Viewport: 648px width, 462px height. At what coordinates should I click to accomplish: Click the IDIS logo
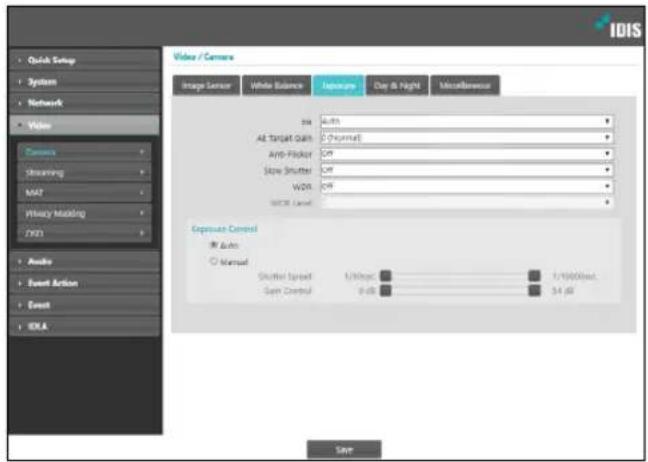pyautogui.click(x=619, y=26)
